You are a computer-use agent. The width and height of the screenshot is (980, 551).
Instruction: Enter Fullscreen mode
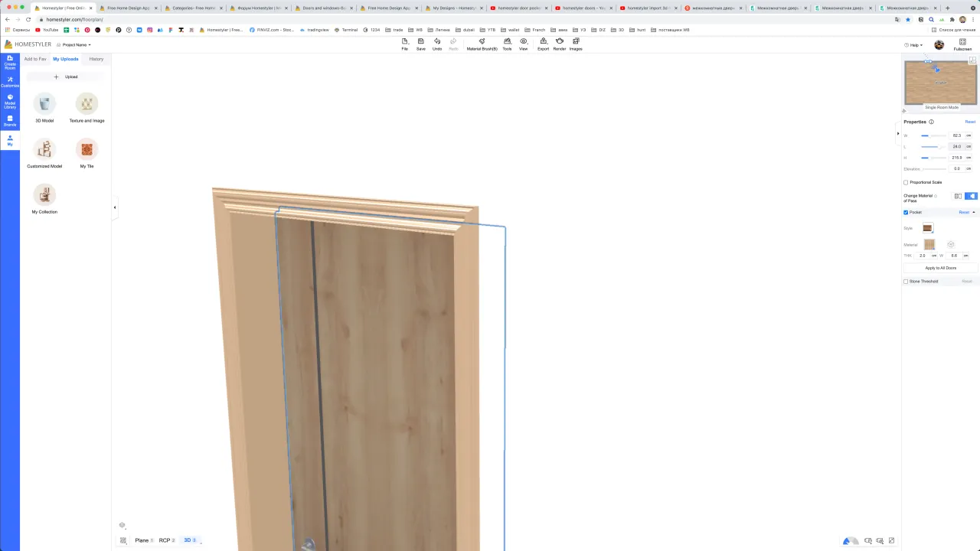point(962,45)
